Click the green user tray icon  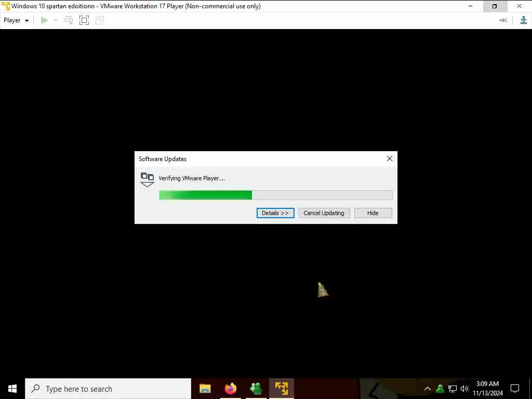[x=440, y=389]
